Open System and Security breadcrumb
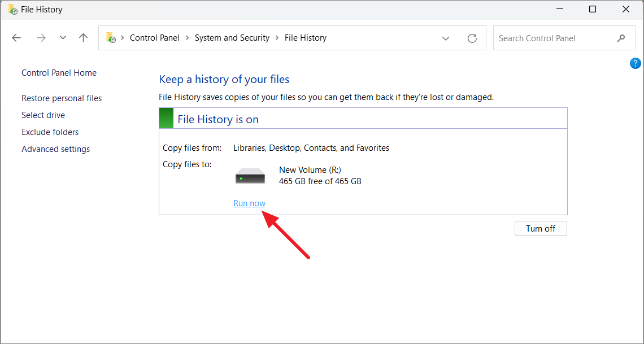The image size is (644, 344). click(232, 38)
